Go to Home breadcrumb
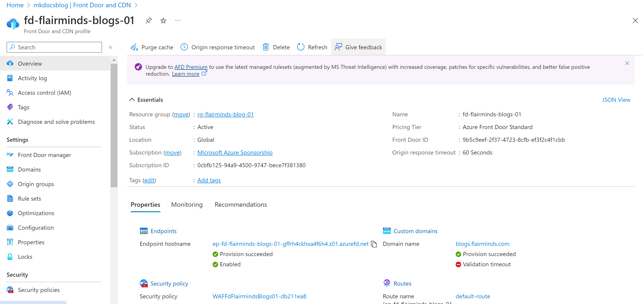 [15, 5]
